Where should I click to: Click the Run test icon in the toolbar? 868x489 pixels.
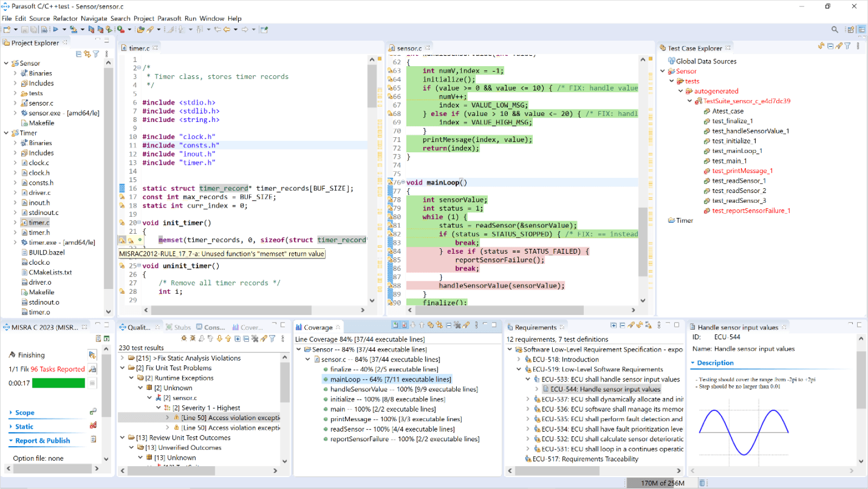(121, 30)
